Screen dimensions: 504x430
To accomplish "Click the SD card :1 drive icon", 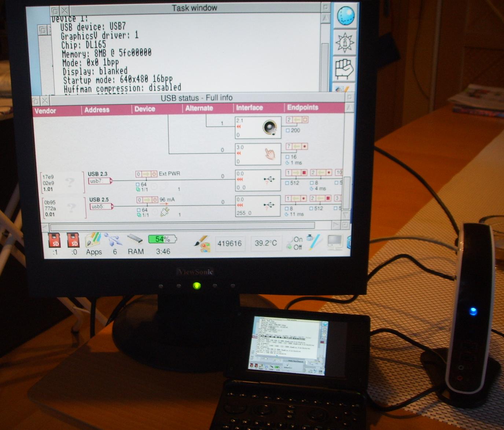I will pyautogui.click(x=55, y=241).
